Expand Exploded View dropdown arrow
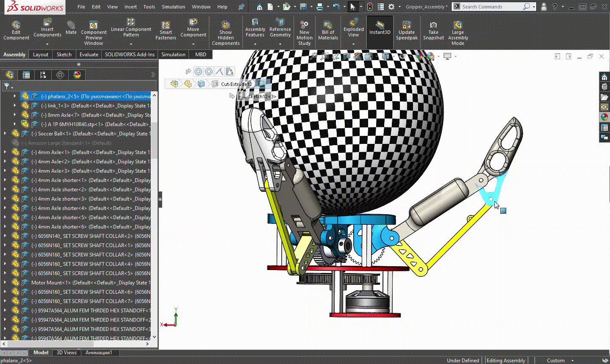The height and width of the screenshot is (364, 610). (x=353, y=44)
